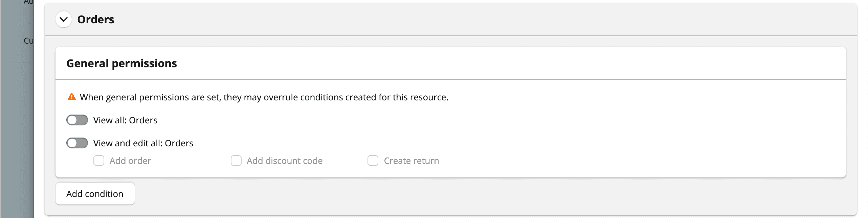Check the Create return checkbox

pyautogui.click(x=373, y=161)
